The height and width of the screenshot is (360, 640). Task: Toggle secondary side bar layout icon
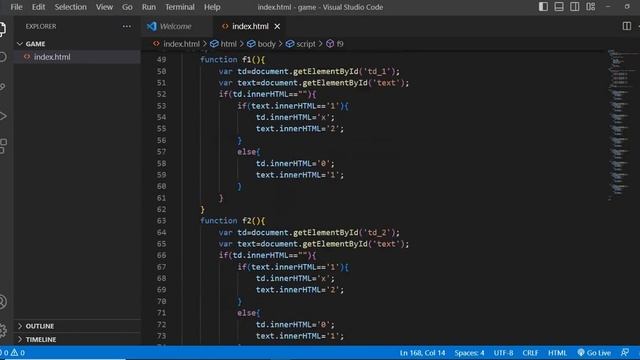(574, 7)
